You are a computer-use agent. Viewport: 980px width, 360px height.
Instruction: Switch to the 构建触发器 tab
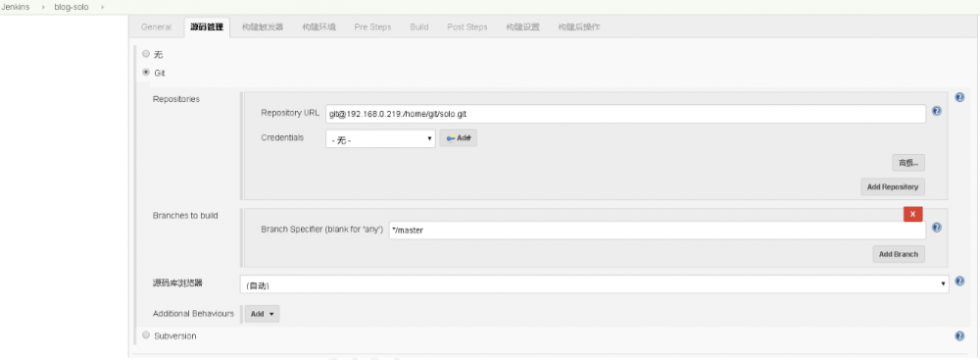(263, 26)
